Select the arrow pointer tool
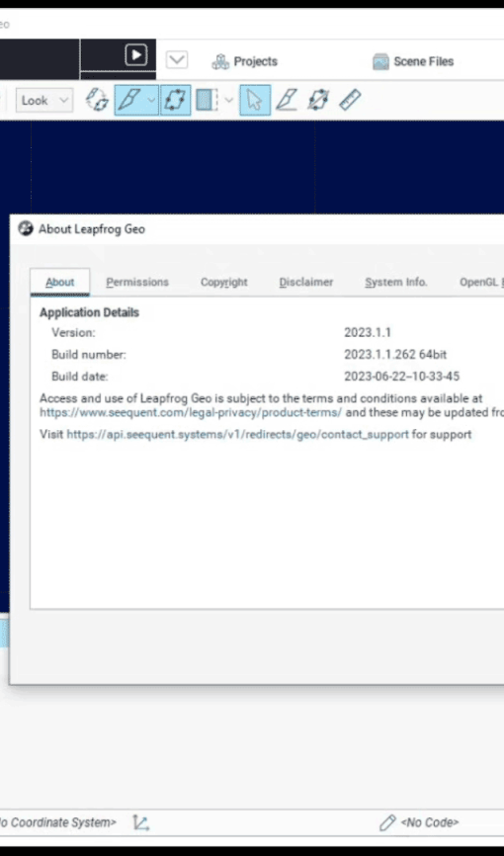The height and width of the screenshot is (856, 504). [x=255, y=101]
